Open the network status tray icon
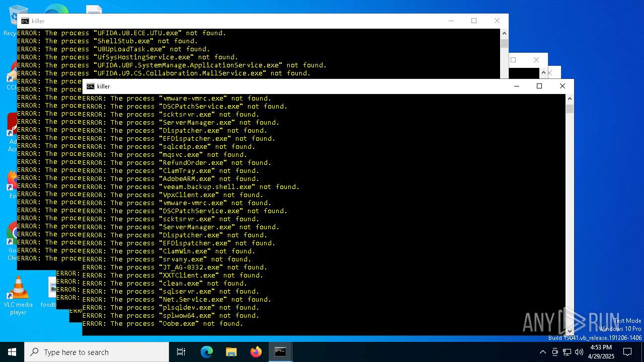Viewport: 644px width, 362px height. point(567,352)
